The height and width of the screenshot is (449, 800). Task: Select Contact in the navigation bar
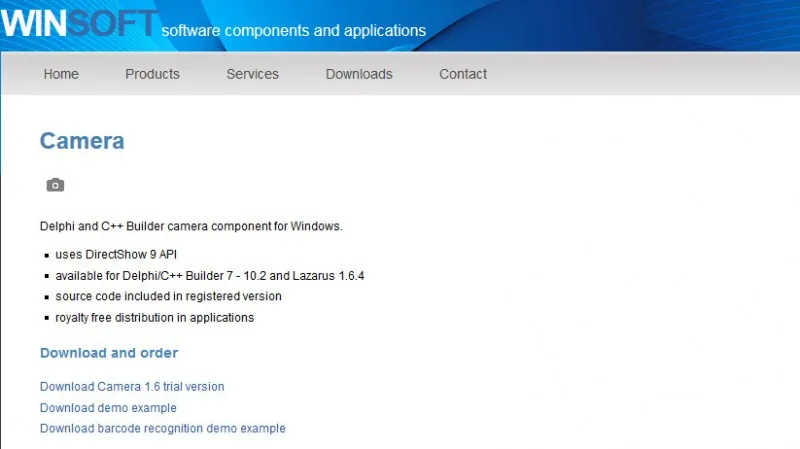click(463, 74)
